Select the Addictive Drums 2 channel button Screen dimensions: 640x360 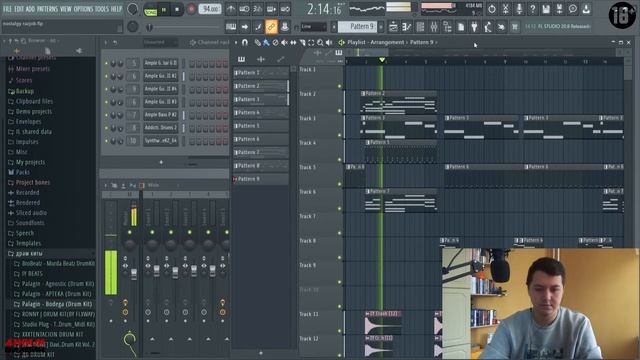pyautogui.click(x=161, y=128)
